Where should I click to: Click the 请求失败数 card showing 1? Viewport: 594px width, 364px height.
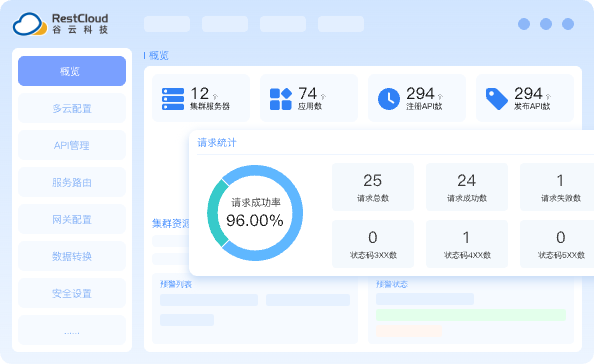click(x=557, y=187)
